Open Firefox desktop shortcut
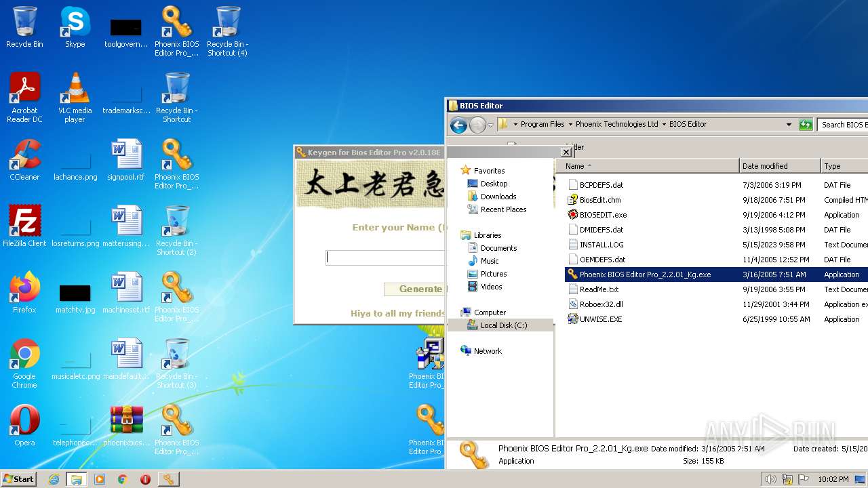Viewport: 868px width, 488px height. pos(24,293)
